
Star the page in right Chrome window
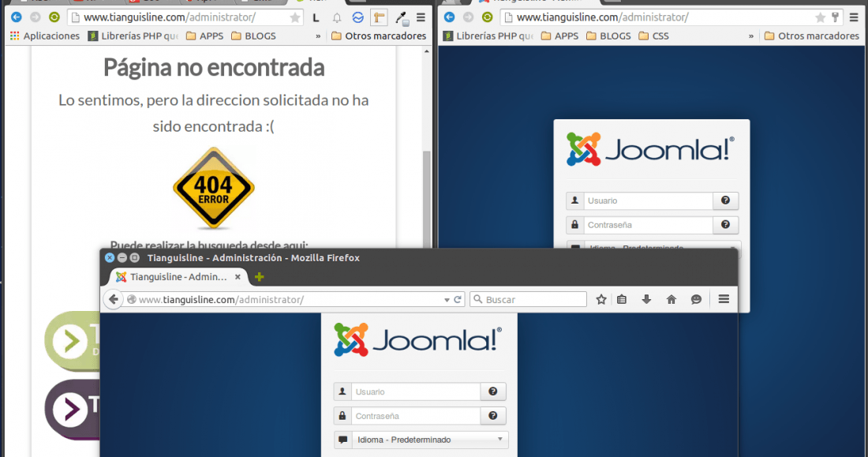(821, 17)
